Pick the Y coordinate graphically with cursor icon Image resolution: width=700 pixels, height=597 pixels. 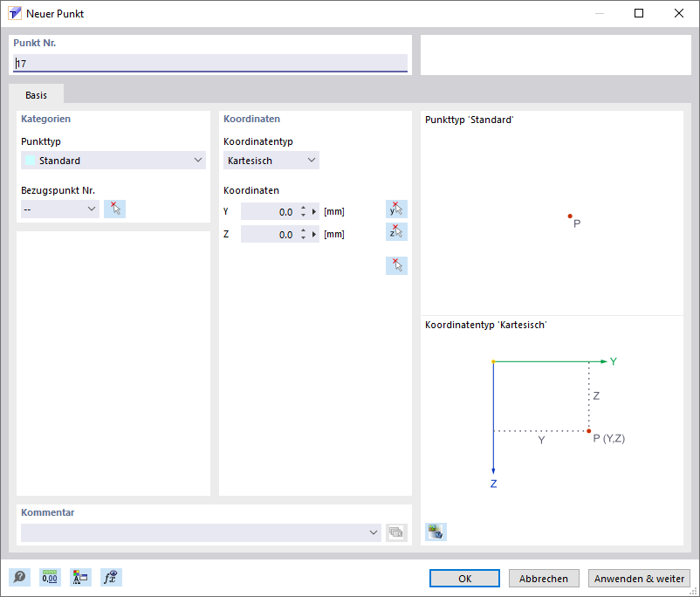pos(396,209)
